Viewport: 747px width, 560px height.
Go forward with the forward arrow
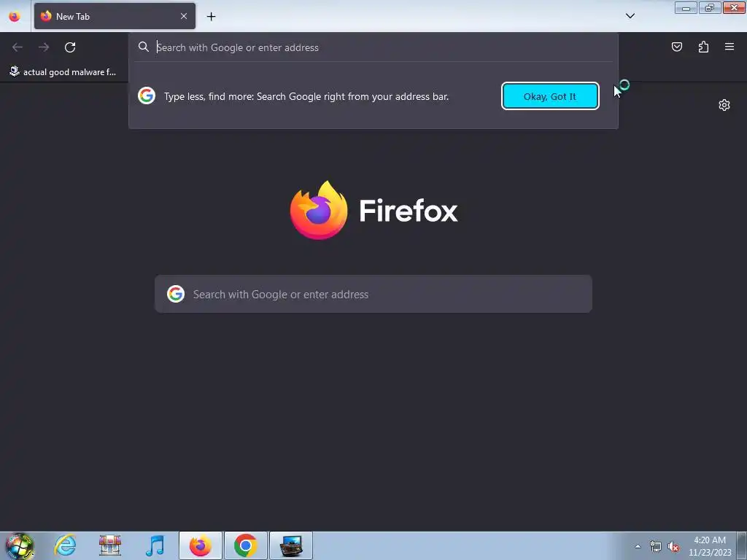(44, 47)
